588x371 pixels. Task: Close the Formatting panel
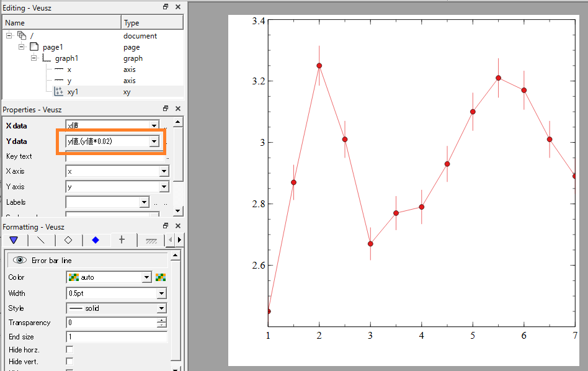[178, 226]
